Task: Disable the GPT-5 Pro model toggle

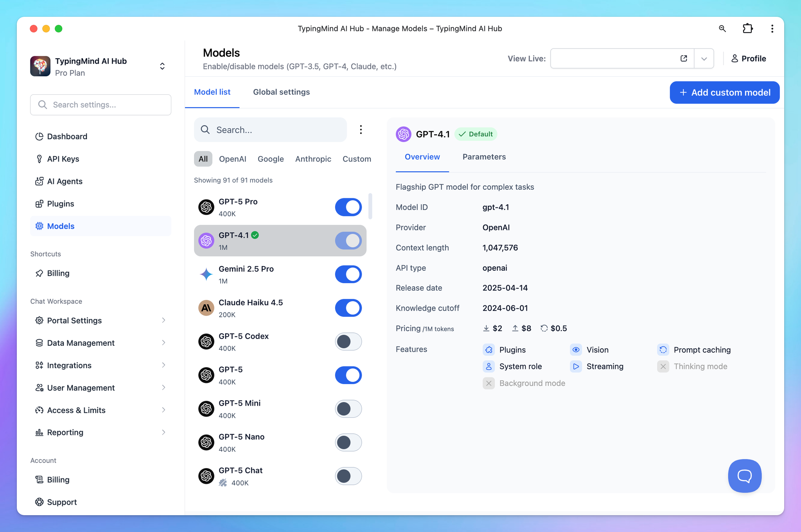Action: pyautogui.click(x=348, y=207)
